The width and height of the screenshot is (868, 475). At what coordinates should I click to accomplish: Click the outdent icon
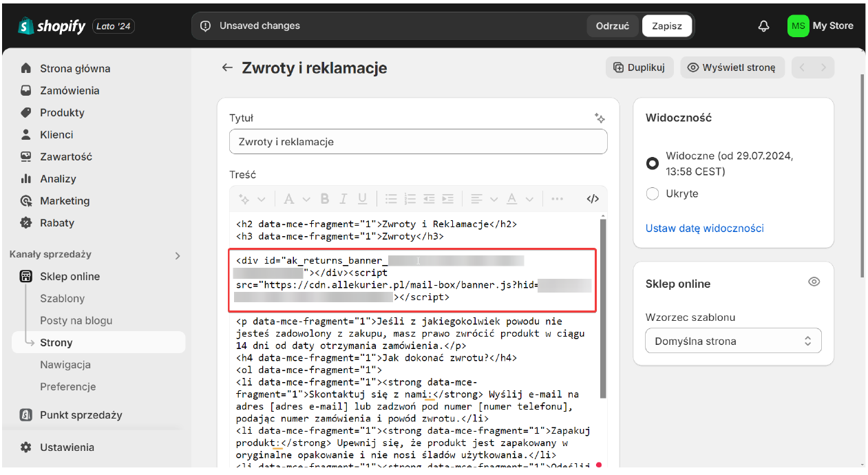point(429,199)
